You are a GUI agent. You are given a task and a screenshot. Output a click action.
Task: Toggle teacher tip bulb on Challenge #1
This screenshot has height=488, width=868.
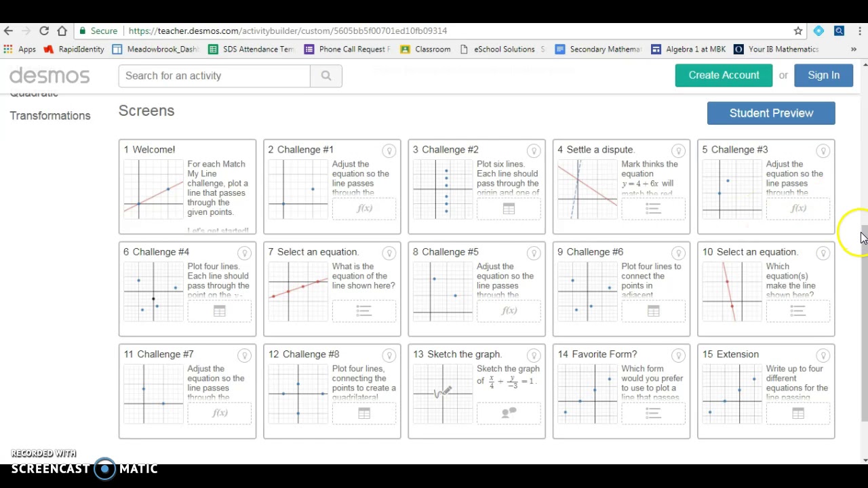pos(389,150)
